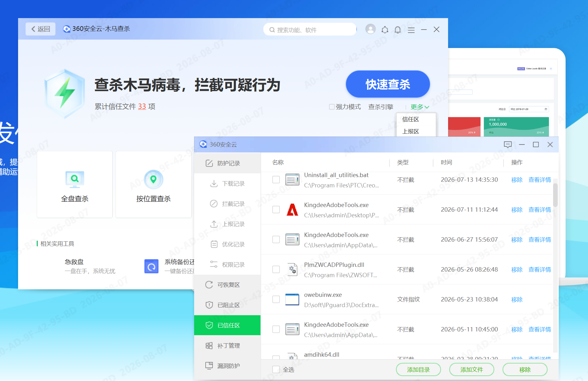Open the hamburger main menu icon
The width and height of the screenshot is (588, 381).
pyautogui.click(x=411, y=30)
